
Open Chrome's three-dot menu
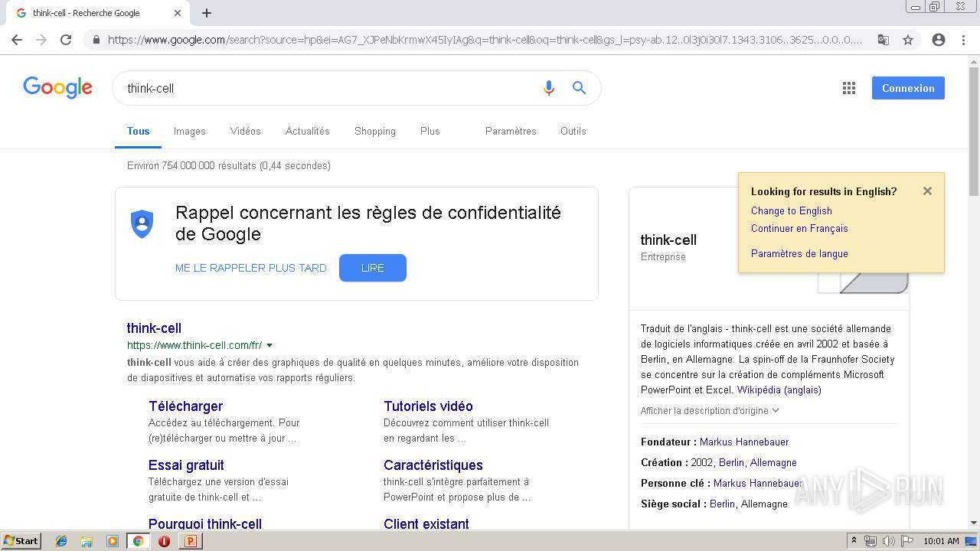963,40
